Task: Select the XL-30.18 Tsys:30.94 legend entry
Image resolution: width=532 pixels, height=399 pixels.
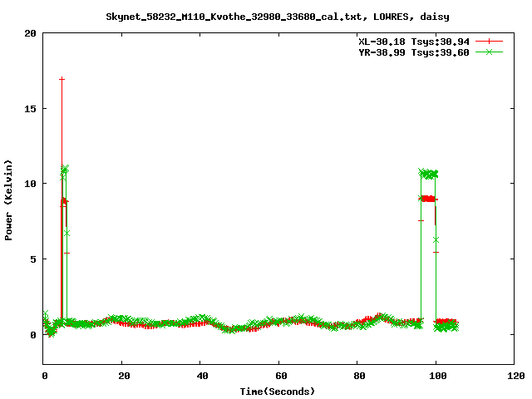Action: pos(414,42)
